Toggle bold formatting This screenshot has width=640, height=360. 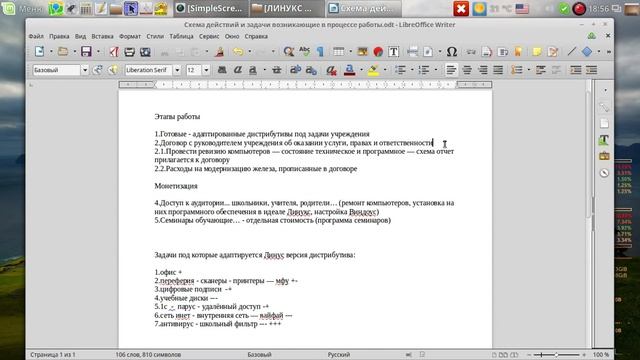pyautogui.click(x=222, y=70)
